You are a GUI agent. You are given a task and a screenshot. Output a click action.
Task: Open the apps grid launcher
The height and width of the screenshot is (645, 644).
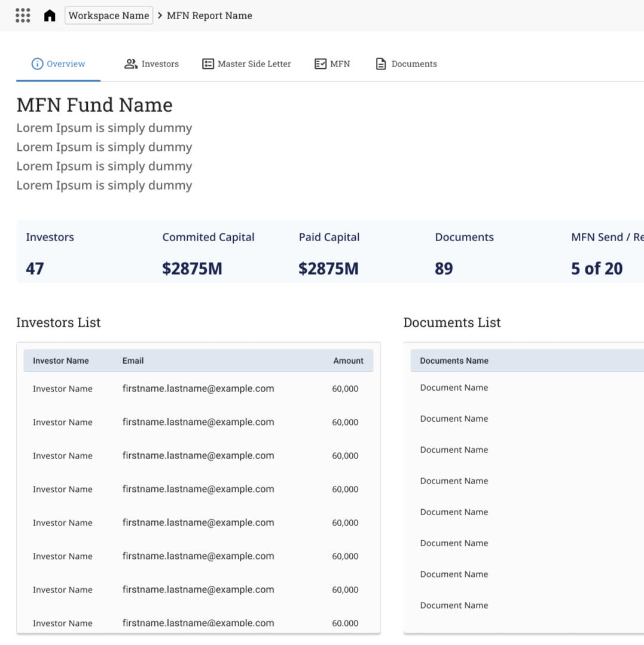coord(23,16)
